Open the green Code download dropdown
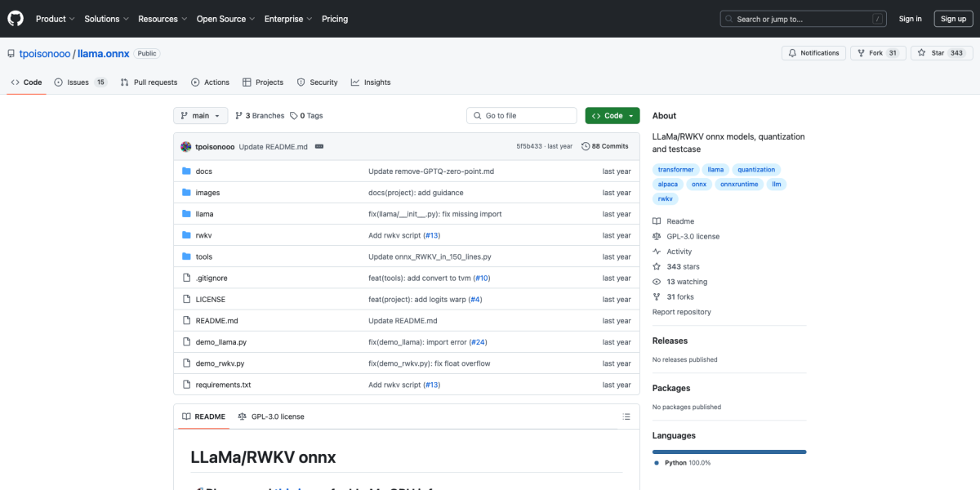The width and height of the screenshot is (980, 490). 612,115
